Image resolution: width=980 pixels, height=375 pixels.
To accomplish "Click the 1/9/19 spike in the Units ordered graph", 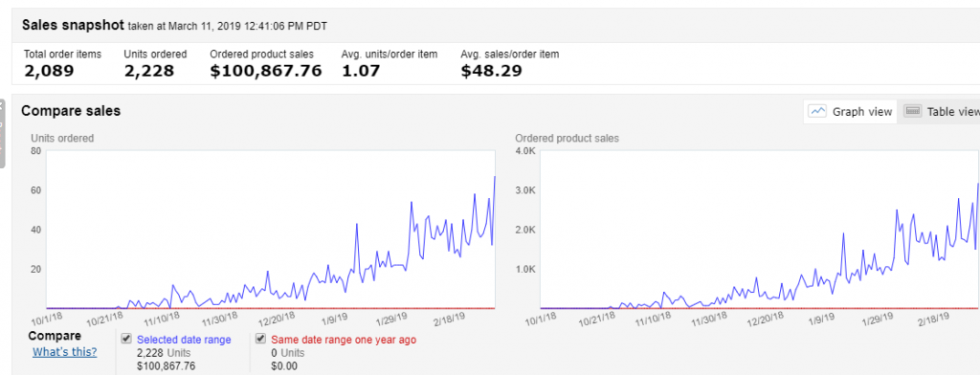I will (x=356, y=224).
